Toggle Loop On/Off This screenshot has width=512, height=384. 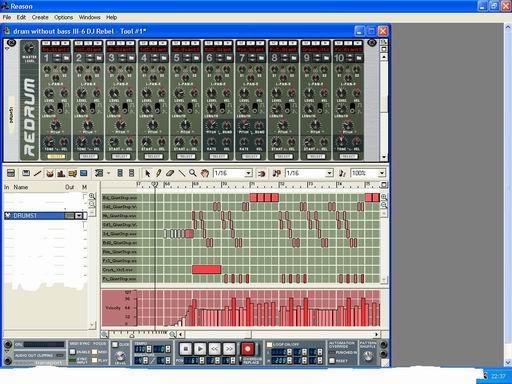[x=269, y=345]
